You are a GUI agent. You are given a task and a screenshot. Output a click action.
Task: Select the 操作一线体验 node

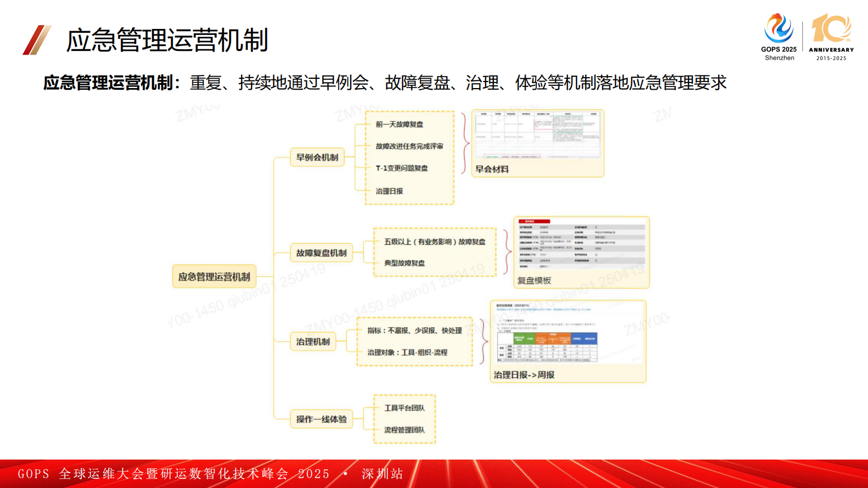tap(321, 419)
